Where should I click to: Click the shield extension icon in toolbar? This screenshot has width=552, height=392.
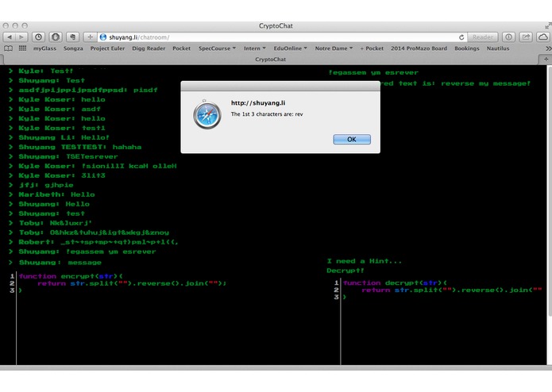pos(56,37)
